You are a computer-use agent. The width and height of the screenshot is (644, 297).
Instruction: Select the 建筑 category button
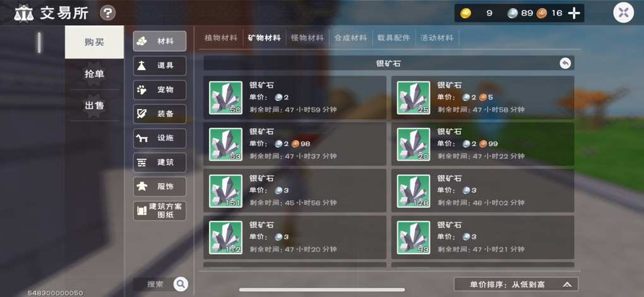tap(159, 163)
